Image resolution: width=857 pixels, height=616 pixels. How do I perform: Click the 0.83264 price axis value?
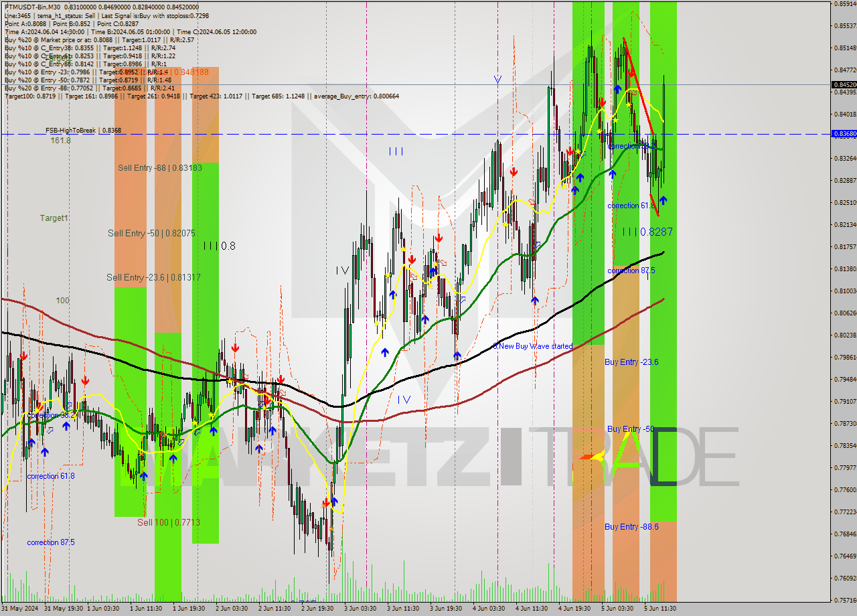tap(845, 158)
